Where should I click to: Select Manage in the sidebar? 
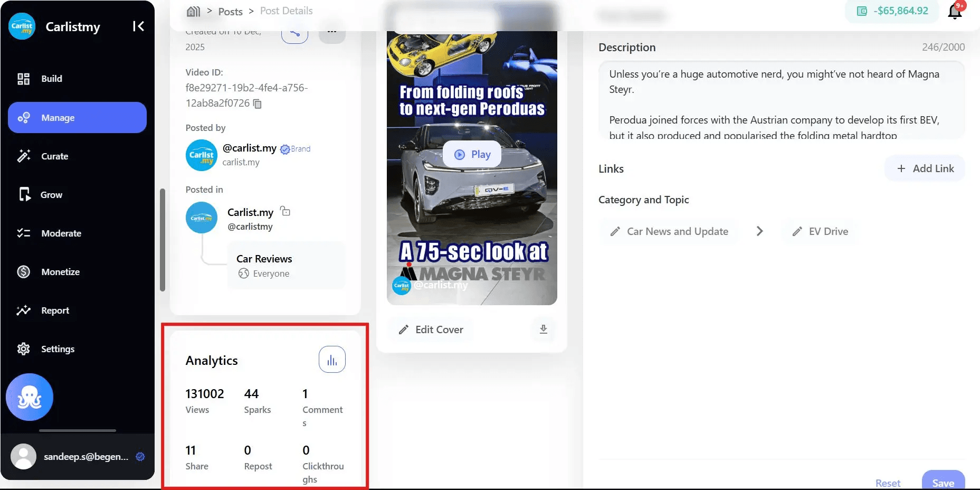(77, 117)
